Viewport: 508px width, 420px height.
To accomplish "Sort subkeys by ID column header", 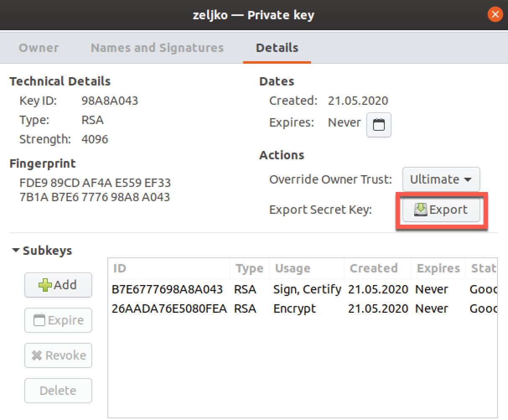I will [x=169, y=268].
